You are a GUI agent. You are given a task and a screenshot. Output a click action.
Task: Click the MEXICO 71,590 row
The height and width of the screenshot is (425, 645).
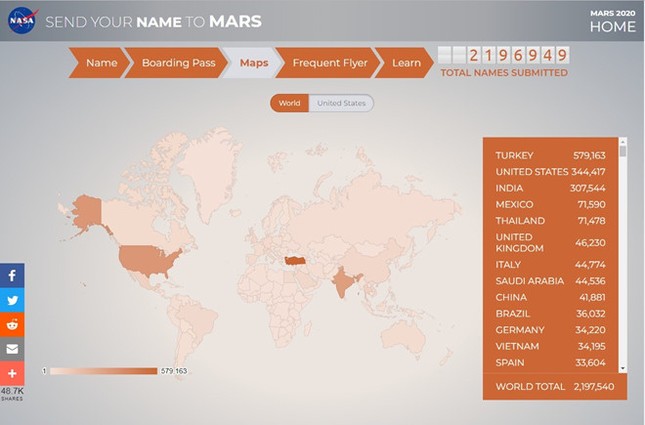(550, 204)
